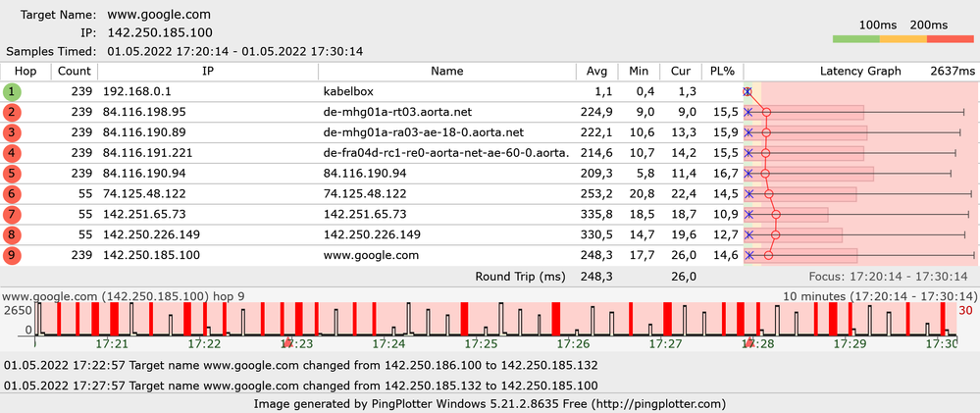The image size is (980, 413).
Task: Select IP cell 142.250.226.149
Action: click(x=151, y=234)
